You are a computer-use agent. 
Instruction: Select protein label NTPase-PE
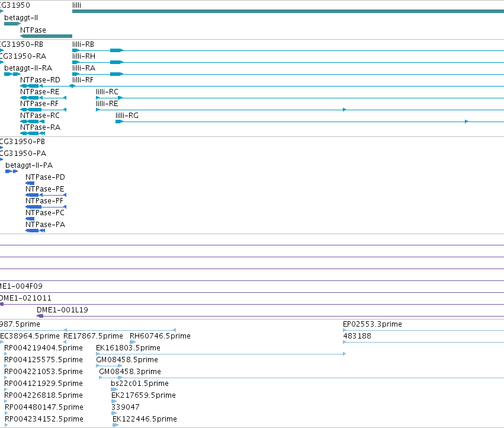(44, 189)
